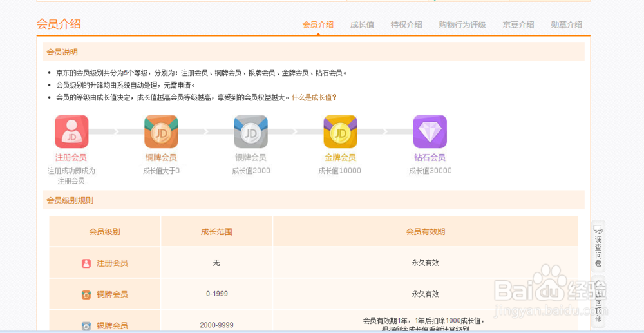Screen dimensions: 644x333
Task: Switch to the 会员介绍 tab
Action: pos(318,24)
